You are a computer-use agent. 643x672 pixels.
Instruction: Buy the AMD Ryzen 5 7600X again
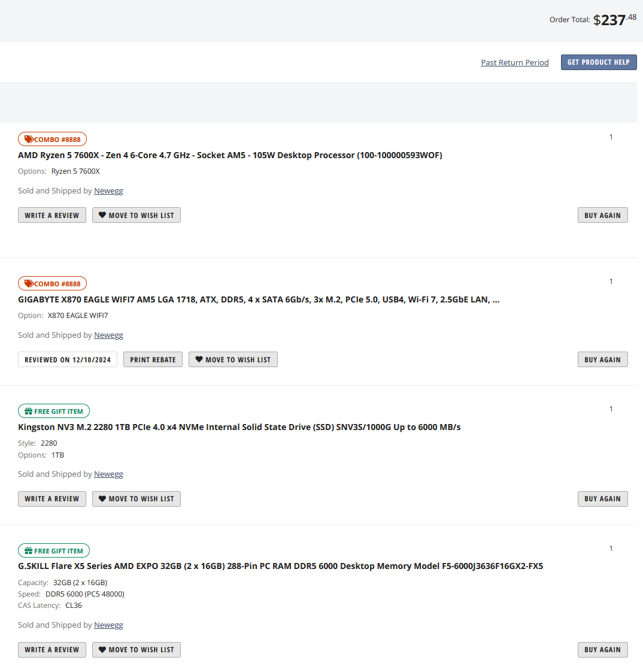coord(602,215)
